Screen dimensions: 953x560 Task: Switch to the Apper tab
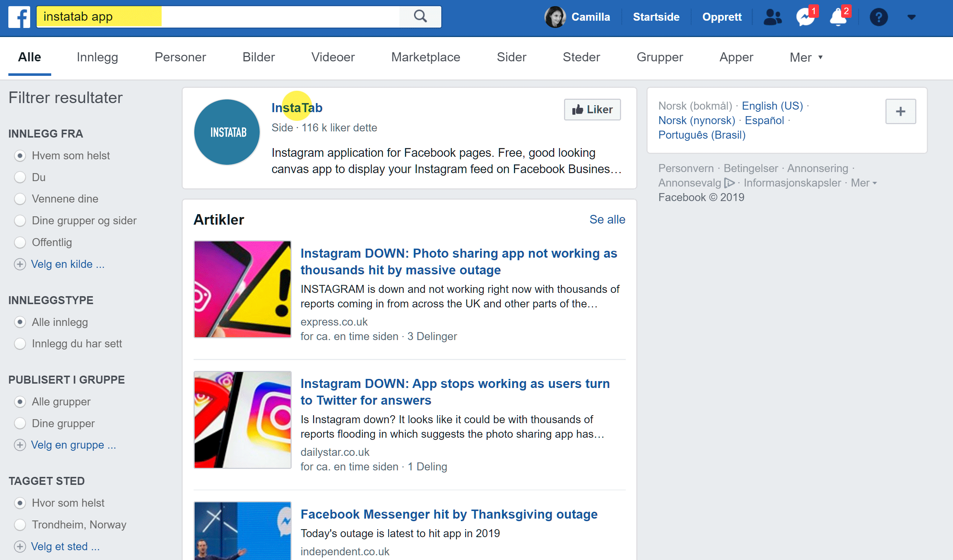click(736, 57)
